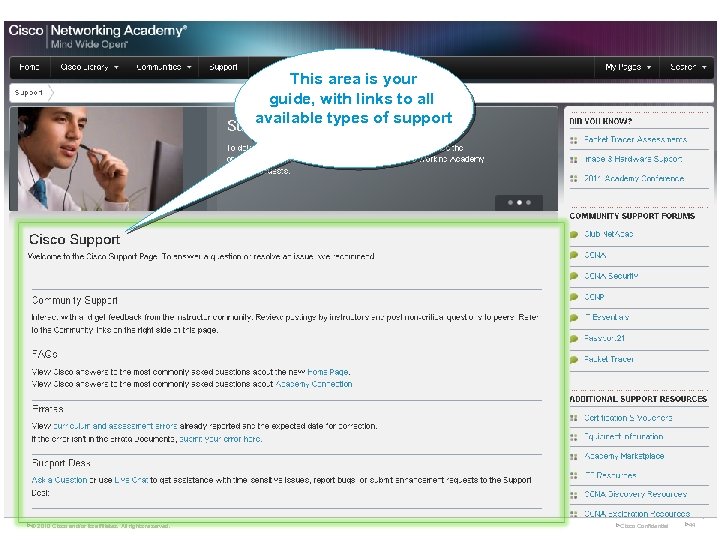Screen dimensions: 720x540
Task: Open the IT Essentials forum
Action: pos(606,317)
